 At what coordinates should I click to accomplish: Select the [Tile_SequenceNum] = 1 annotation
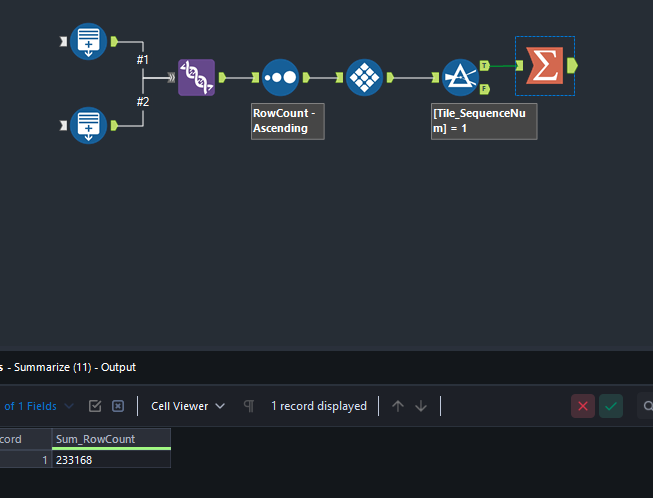(484, 121)
